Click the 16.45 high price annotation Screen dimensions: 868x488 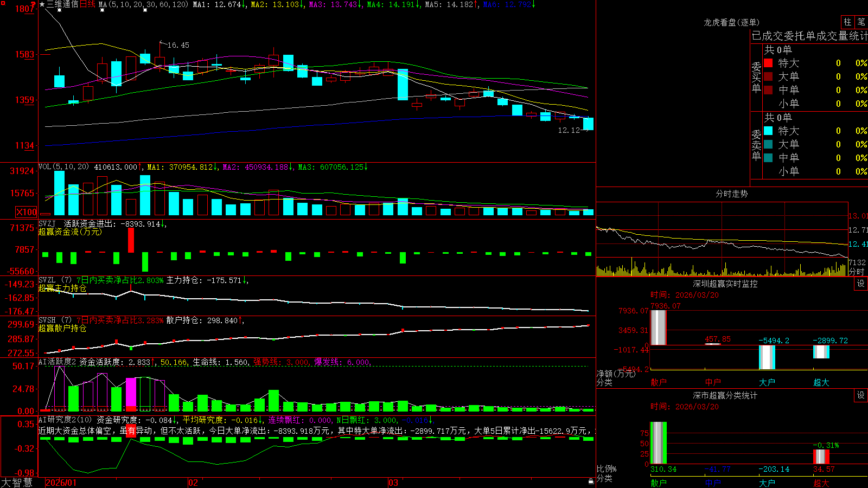coord(178,45)
